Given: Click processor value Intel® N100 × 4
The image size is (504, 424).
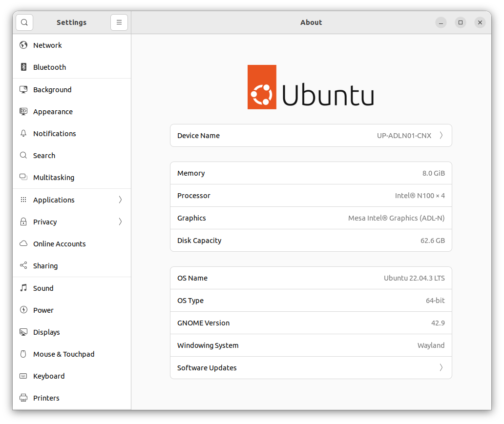Looking at the screenshot, I should (420, 196).
